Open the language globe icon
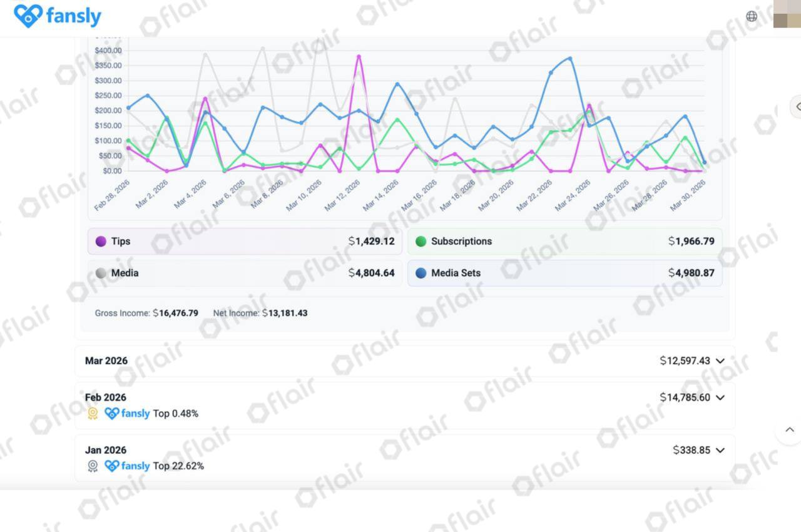Image resolution: width=801 pixels, height=532 pixels. [752, 16]
